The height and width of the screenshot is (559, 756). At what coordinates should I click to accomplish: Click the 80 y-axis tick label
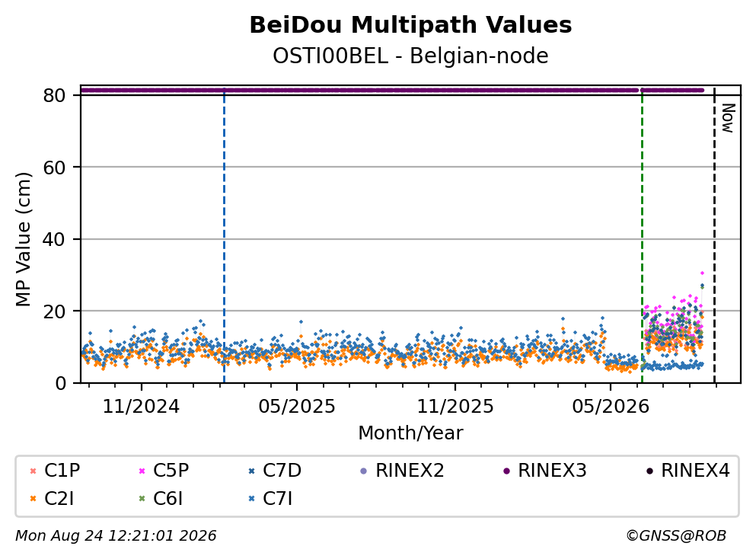click(x=55, y=95)
